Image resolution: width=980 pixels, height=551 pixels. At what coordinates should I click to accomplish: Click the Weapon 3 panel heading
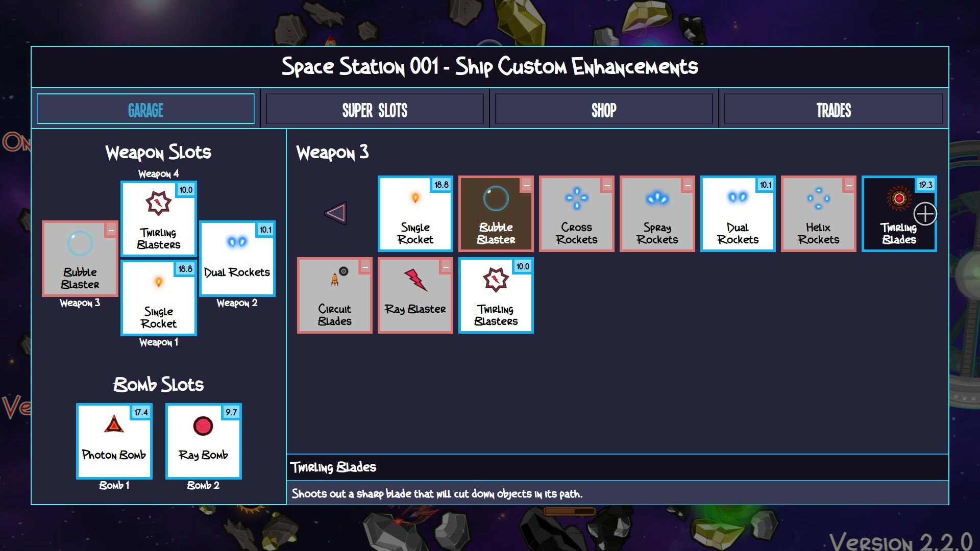[332, 152]
